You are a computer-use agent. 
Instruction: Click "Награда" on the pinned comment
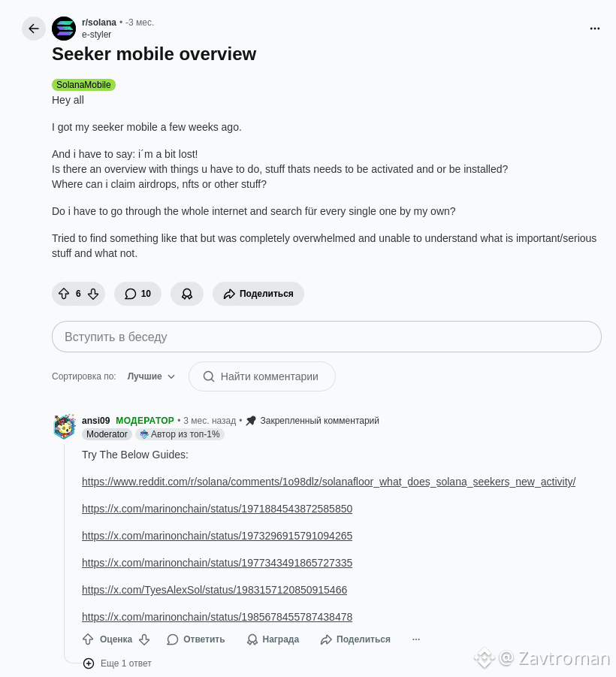point(273,639)
